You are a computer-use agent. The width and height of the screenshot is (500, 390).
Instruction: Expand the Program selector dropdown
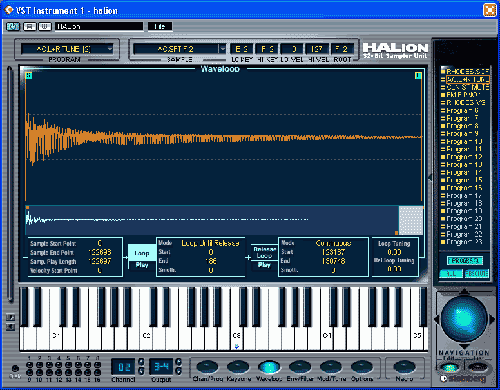pyautogui.click(x=110, y=49)
